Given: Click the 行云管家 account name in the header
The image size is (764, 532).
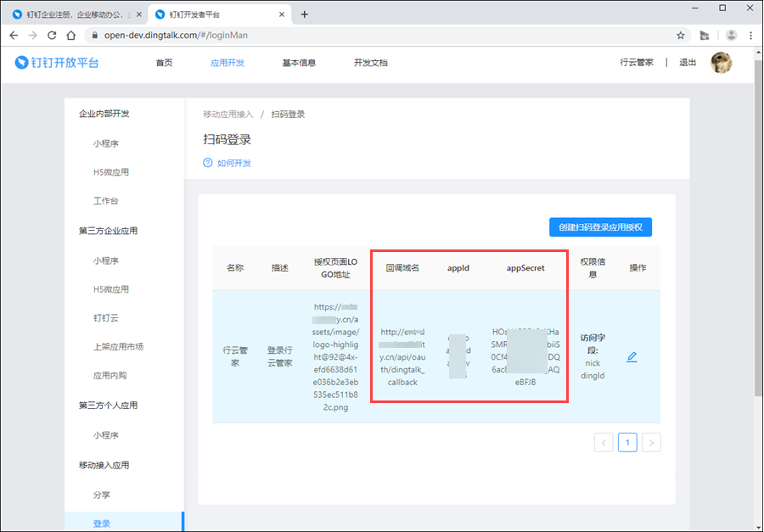Looking at the screenshot, I should pos(637,62).
